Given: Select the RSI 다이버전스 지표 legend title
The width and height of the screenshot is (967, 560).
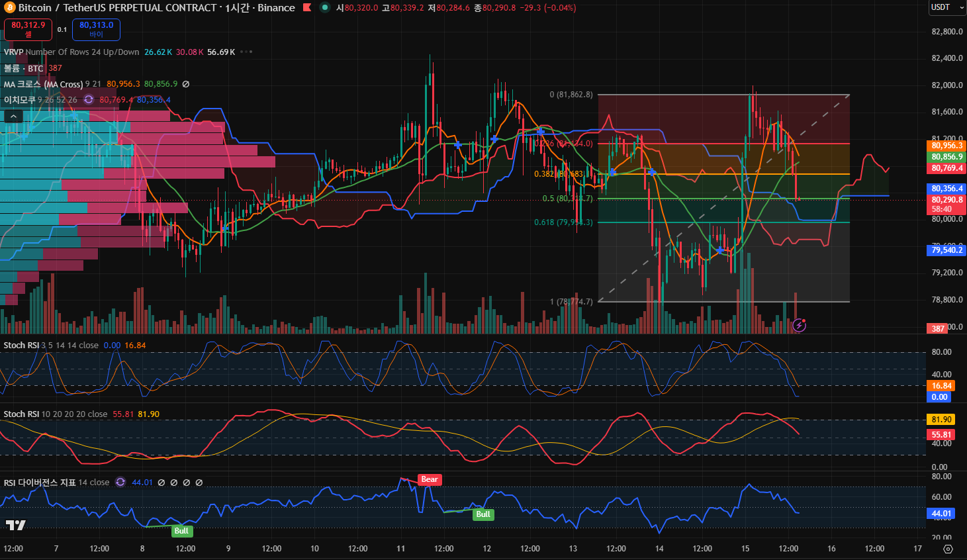Looking at the screenshot, I should point(40,483).
